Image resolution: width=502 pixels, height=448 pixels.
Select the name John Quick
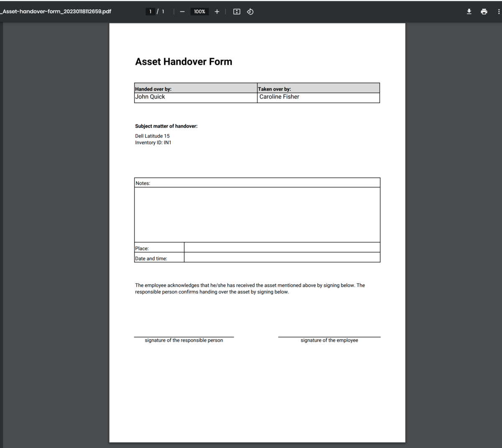[150, 97]
